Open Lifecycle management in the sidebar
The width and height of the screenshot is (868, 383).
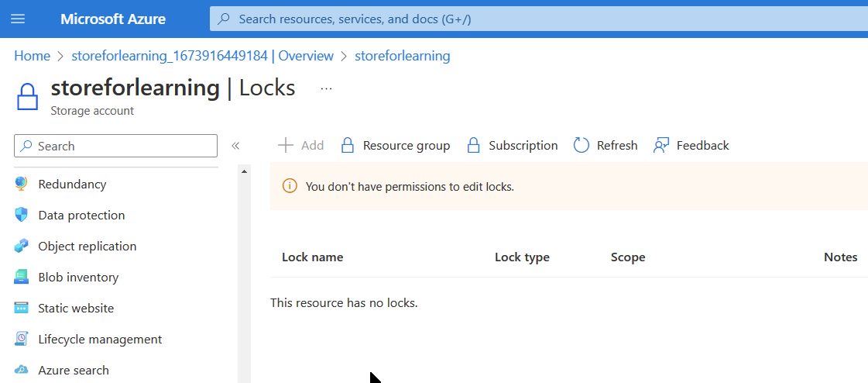[100, 340]
